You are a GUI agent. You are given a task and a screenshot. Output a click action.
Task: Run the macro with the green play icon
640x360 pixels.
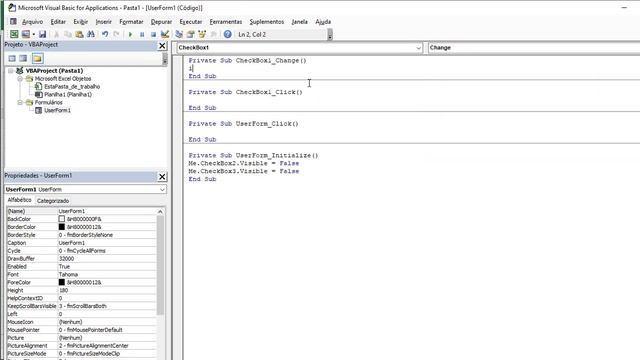click(130, 34)
